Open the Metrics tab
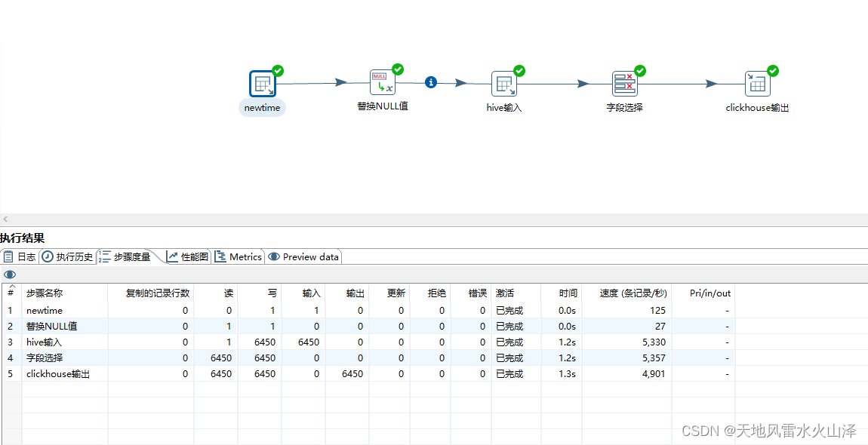Screen dimensions: 868x445 [239, 256]
